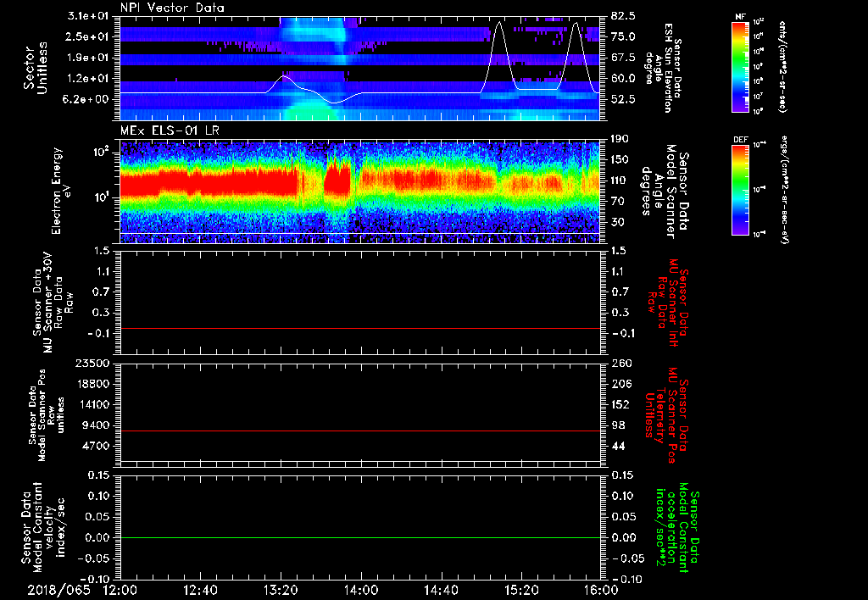Click the "110" scanner angle tick
868x600 pixels.
pyautogui.click(x=620, y=181)
